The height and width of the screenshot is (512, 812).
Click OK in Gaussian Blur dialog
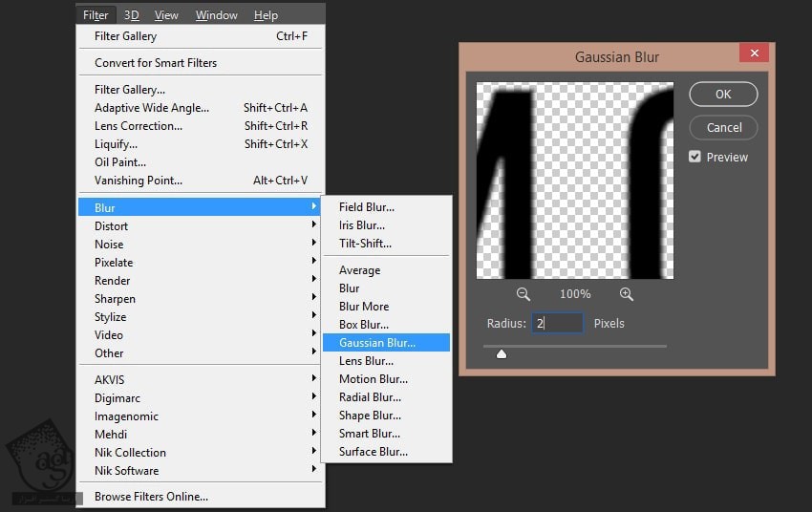(723, 94)
